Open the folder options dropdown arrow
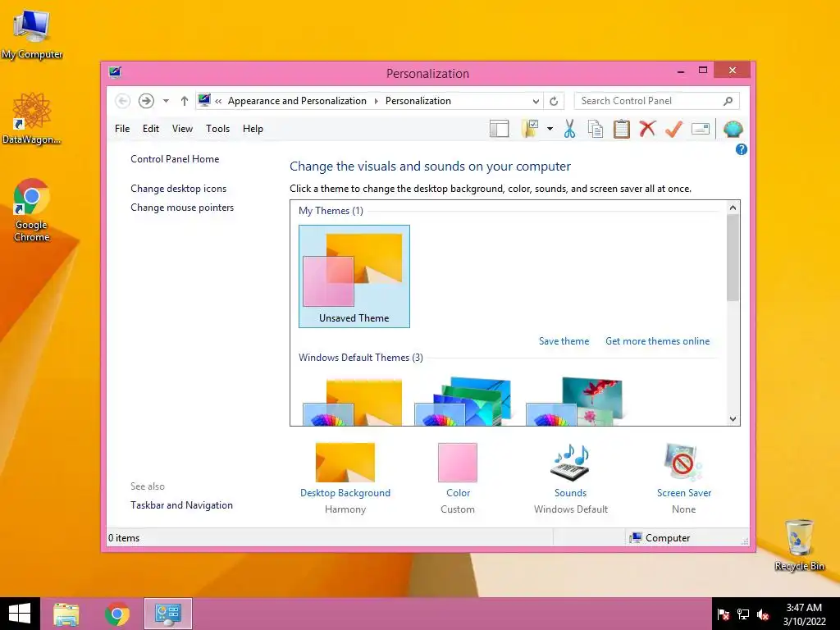Screen dimensions: 840x630 pos(550,129)
